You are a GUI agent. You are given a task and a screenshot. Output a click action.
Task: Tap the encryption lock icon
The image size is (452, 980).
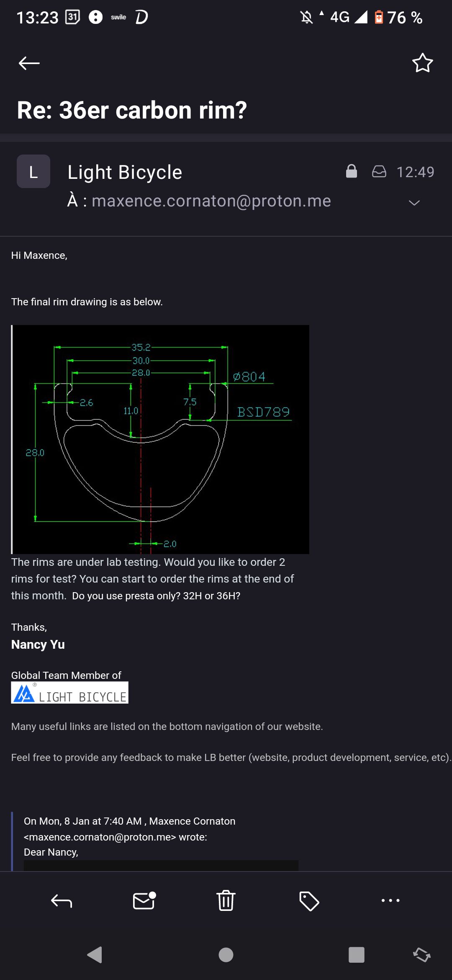352,171
